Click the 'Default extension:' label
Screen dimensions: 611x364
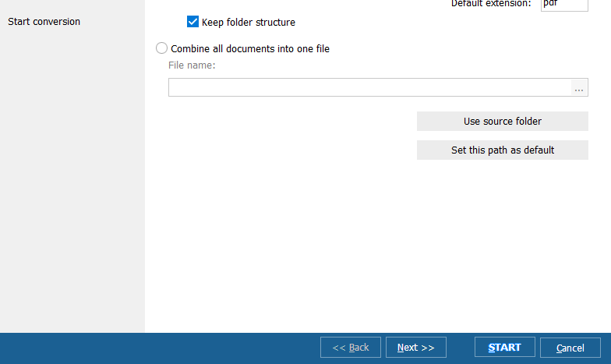click(x=491, y=4)
